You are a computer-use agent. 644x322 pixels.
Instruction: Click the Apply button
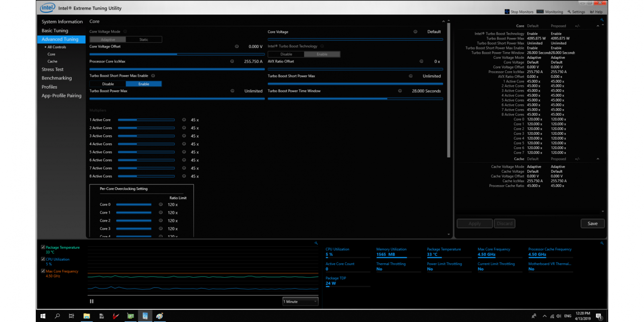point(475,223)
